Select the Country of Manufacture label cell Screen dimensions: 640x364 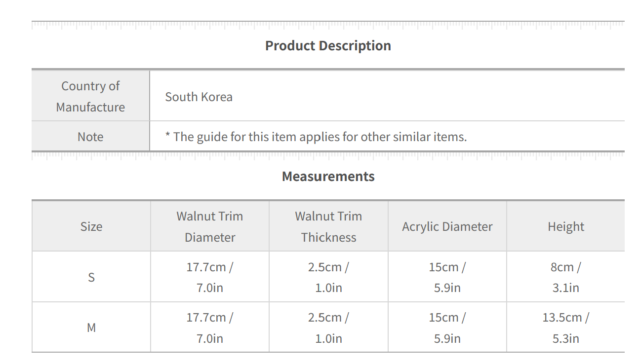(90, 96)
